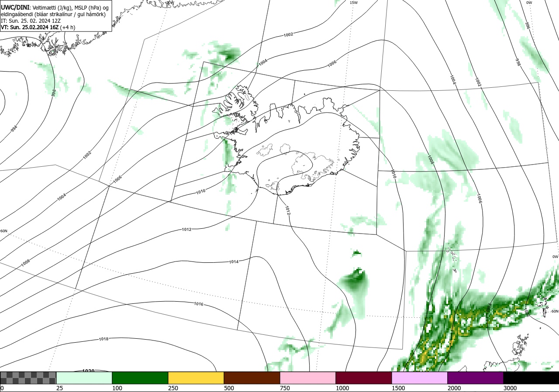Click the legend value "100"
Screen dimensions: 559x392
[117, 388]
